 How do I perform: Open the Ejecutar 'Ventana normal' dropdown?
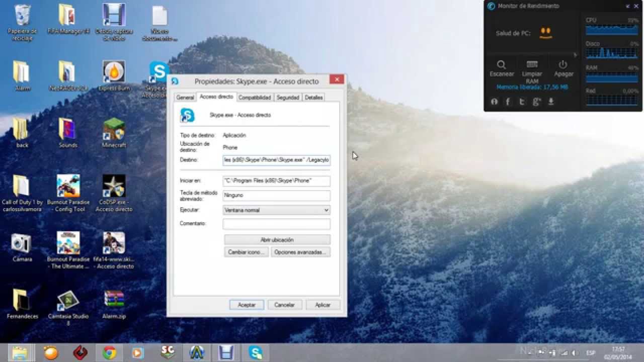(x=277, y=210)
